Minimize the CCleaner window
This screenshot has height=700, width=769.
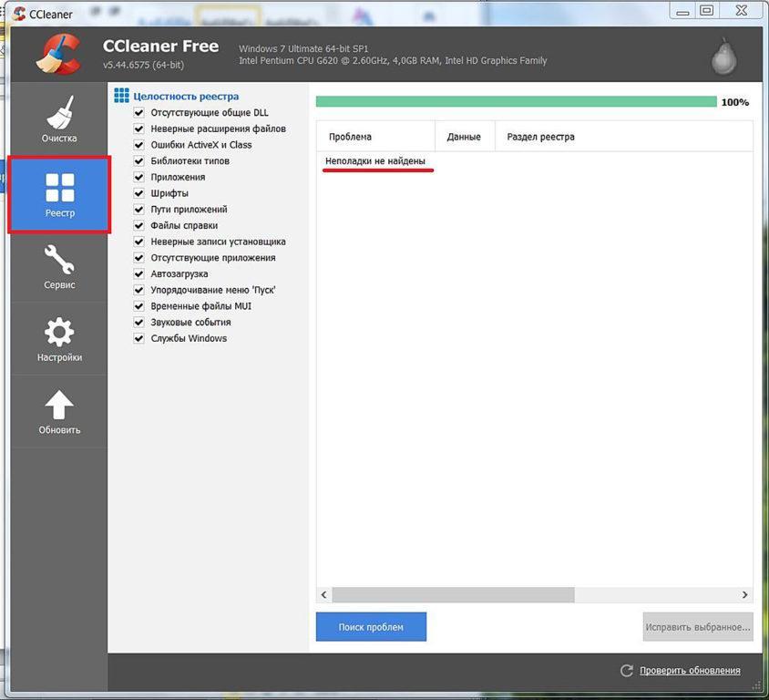682,12
